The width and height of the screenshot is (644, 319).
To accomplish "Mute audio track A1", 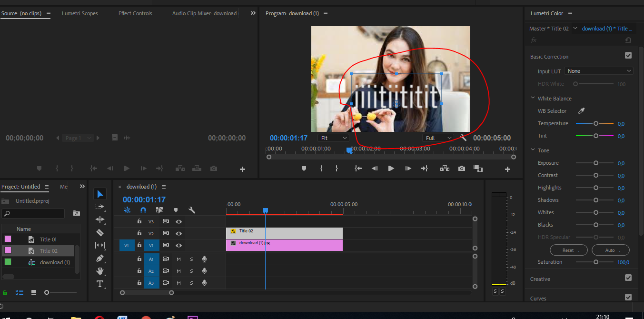I will pos(178,259).
